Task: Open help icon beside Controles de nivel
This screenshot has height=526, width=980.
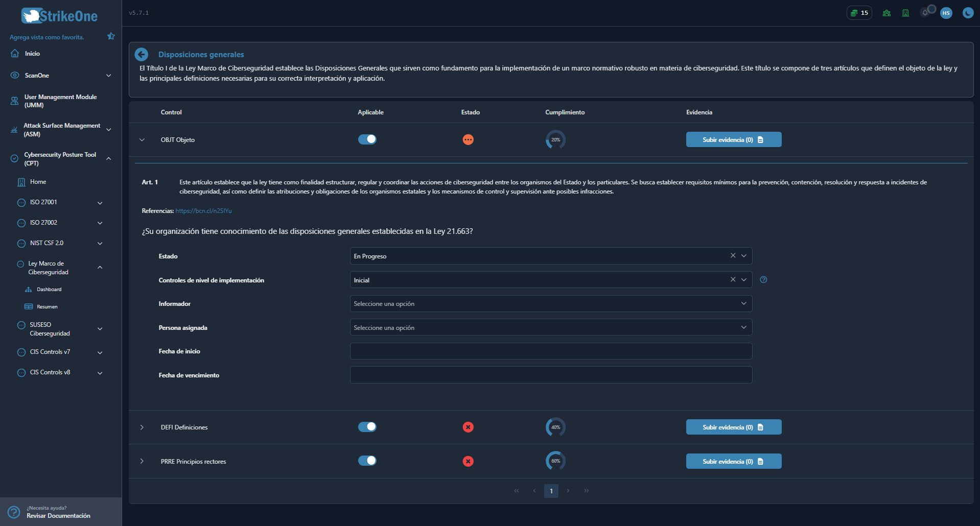Action: pos(763,279)
